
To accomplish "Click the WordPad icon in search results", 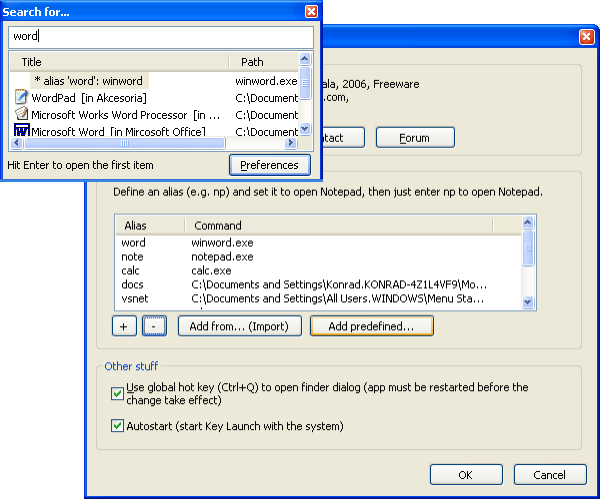I will point(21,97).
